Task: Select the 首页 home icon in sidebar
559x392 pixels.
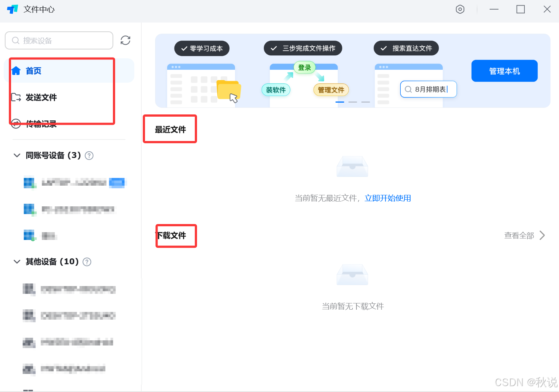Action: pyautogui.click(x=16, y=71)
